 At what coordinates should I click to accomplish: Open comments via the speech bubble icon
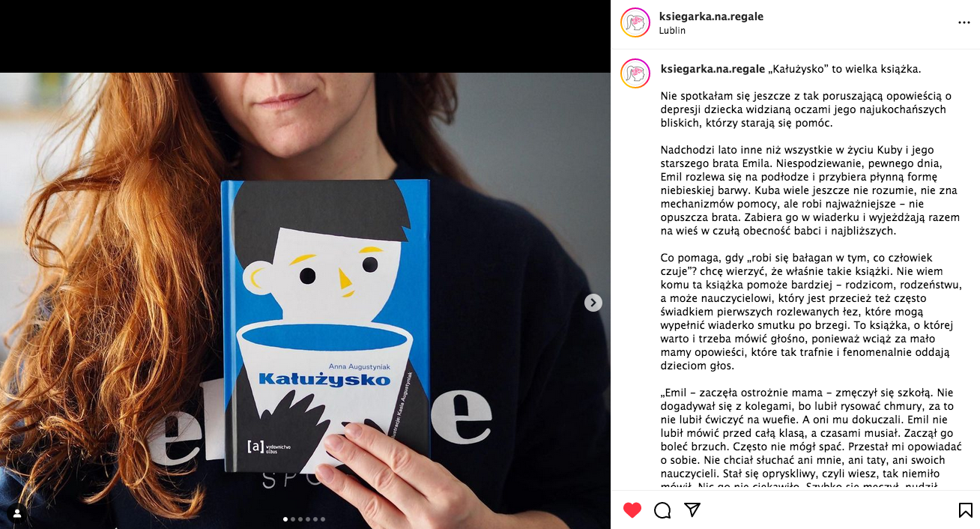point(662,510)
